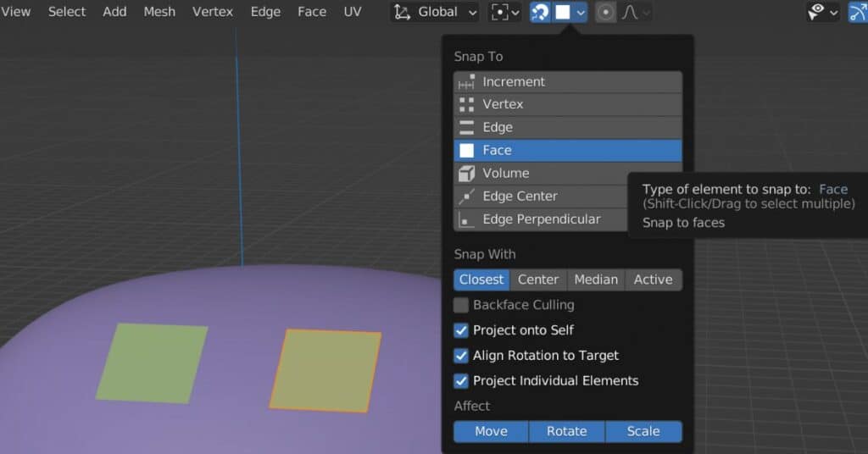Select Edge Perpendicular snap type
The image size is (868, 454).
point(540,219)
